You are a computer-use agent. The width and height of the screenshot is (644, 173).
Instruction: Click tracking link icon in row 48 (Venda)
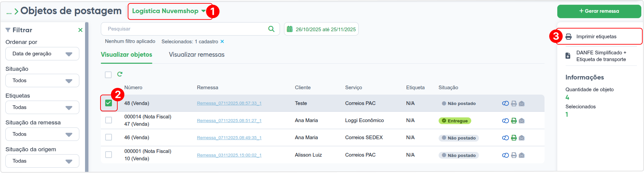tap(505, 103)
